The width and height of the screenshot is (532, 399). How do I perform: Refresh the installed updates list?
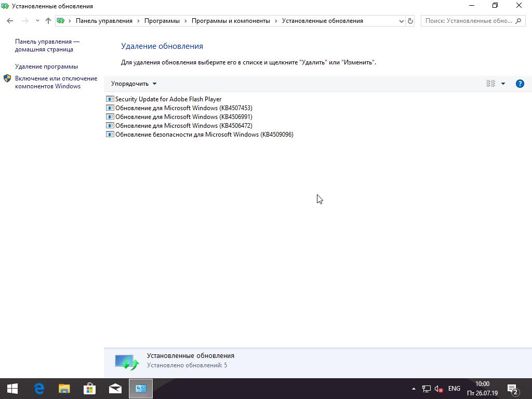tap(410, 21)
